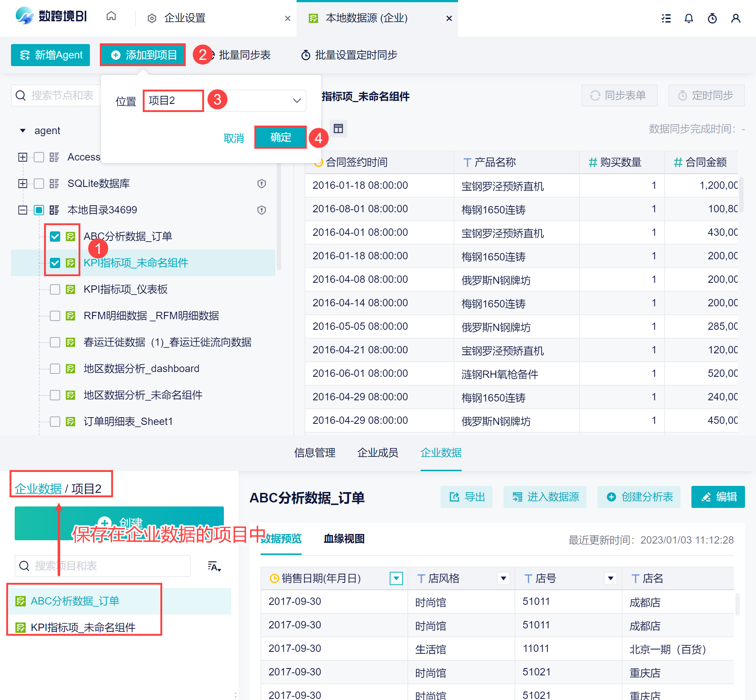The image size is (756, 700).
Task: Click shield icon beside SQLite数据库
Action: (262, 184)
